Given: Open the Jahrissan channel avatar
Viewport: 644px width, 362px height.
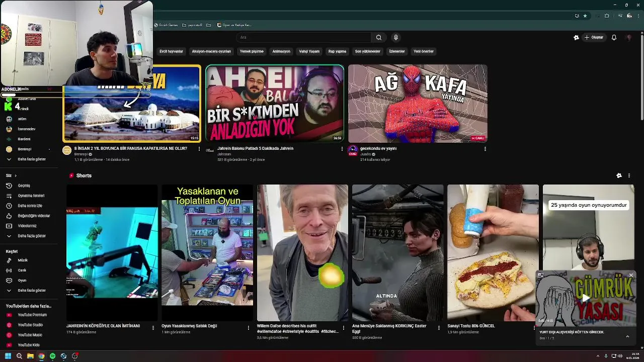Looking at the screenshot, I should point(210,150).
